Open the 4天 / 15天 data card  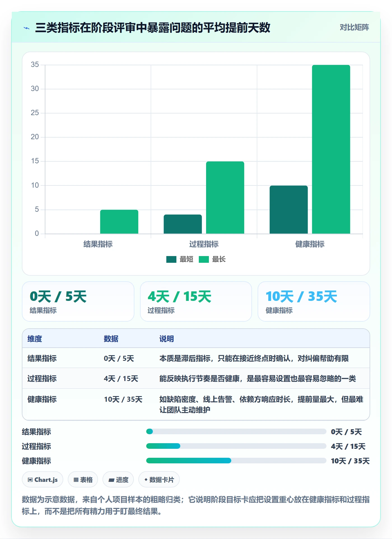click(x=196, y=301)
